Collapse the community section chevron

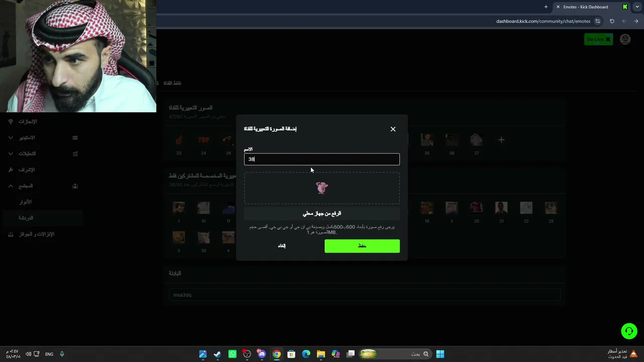(x=11, y=186)
